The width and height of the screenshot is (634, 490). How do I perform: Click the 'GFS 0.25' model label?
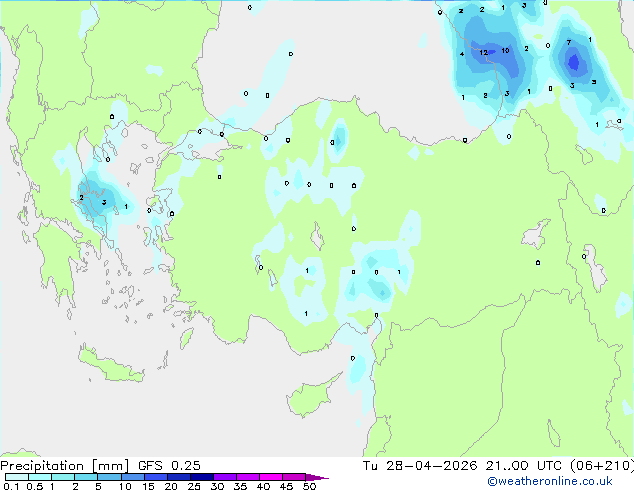[169, 466]
